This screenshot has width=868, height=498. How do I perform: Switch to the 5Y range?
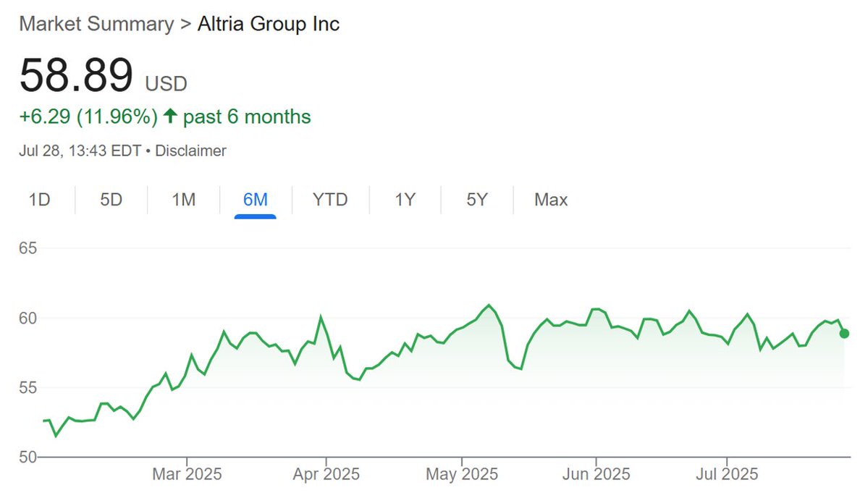(476, 200)
